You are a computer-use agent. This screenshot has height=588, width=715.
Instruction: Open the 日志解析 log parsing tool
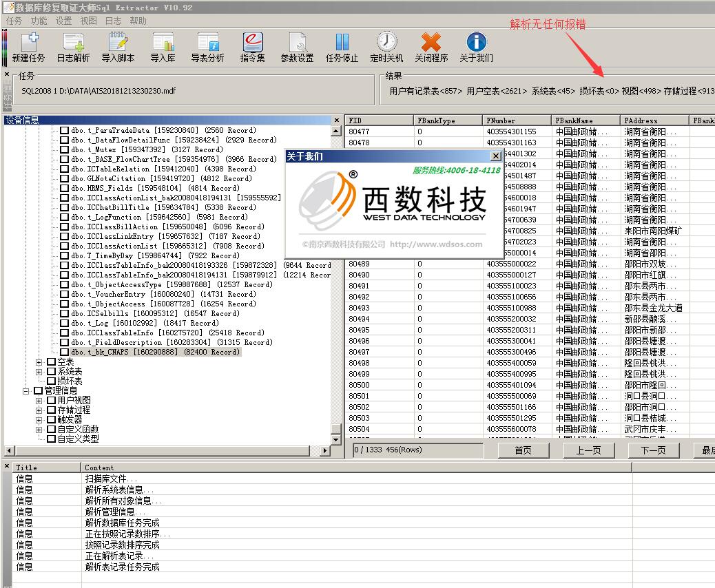(74, 48)
